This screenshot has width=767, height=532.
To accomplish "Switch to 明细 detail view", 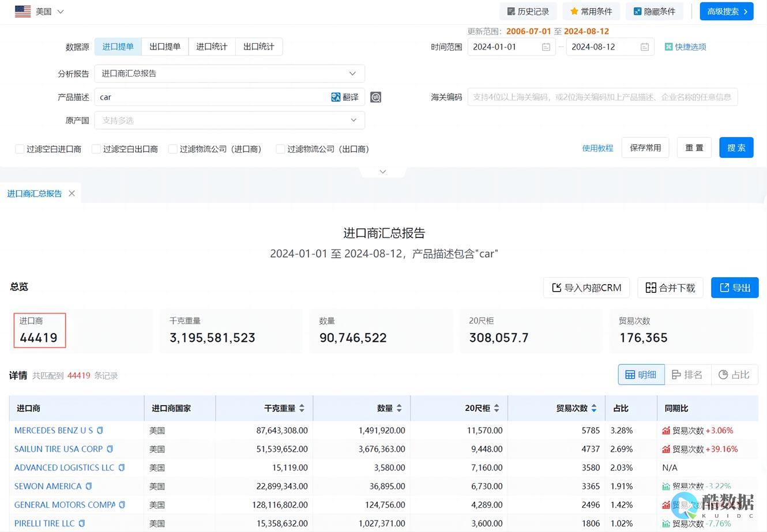I will [641, 375].
